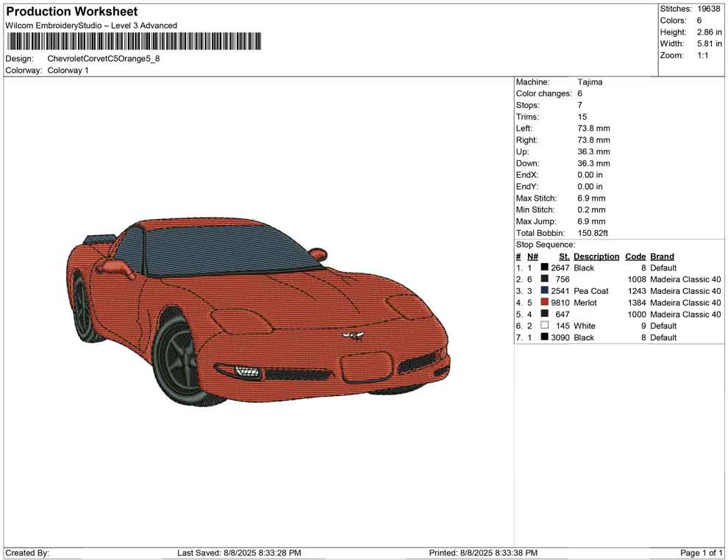728x560 pixels.
Task: Click the Merlot red thread color swatch
Action: 545,303
